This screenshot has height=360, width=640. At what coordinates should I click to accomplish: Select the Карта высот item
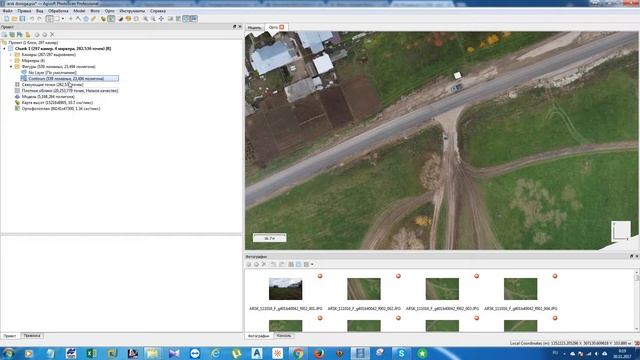point(57,103)
